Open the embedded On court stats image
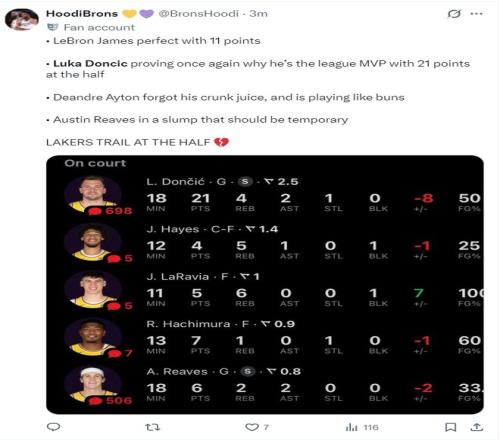This screenshot has height=440, width=500. pos(265,285)
